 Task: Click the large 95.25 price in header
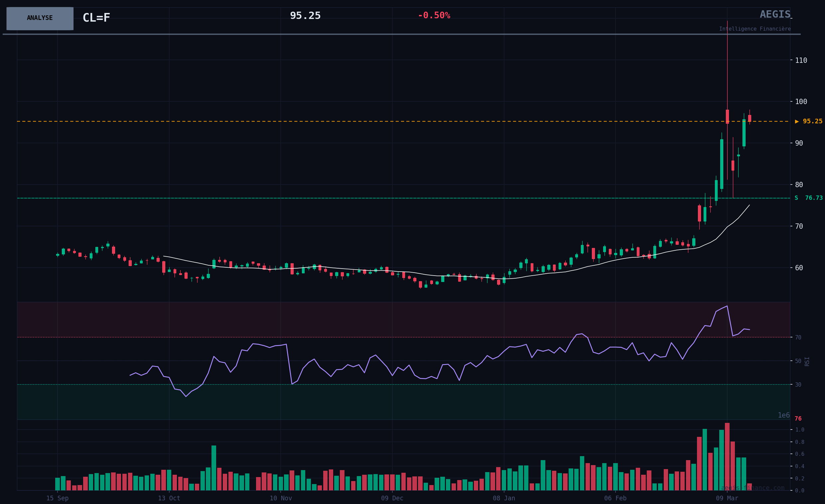point(305,16)
